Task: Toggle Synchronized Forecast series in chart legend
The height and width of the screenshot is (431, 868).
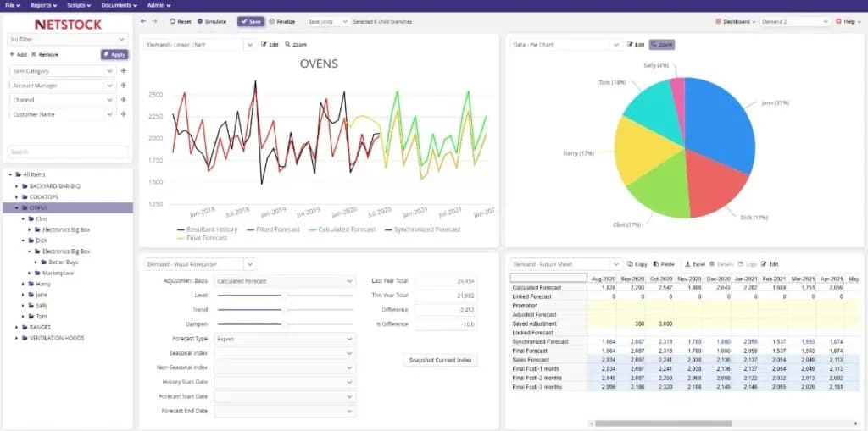Action: pyautogui.click(x=422, y=229)
